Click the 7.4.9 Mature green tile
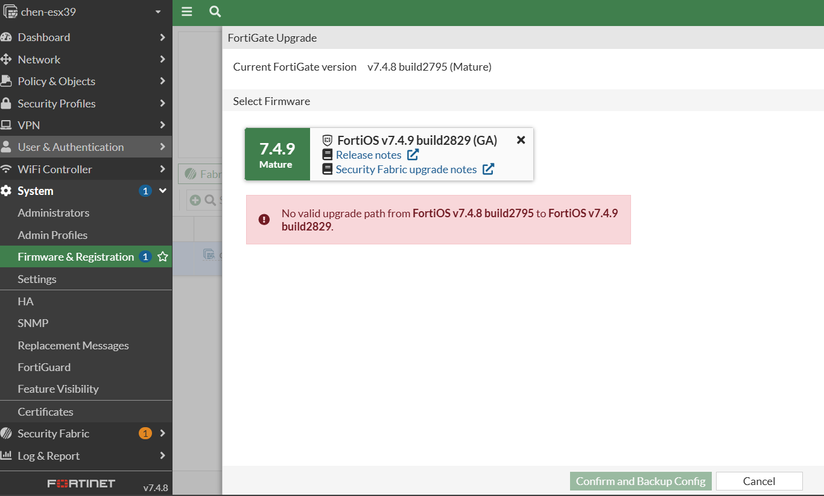 277,154
